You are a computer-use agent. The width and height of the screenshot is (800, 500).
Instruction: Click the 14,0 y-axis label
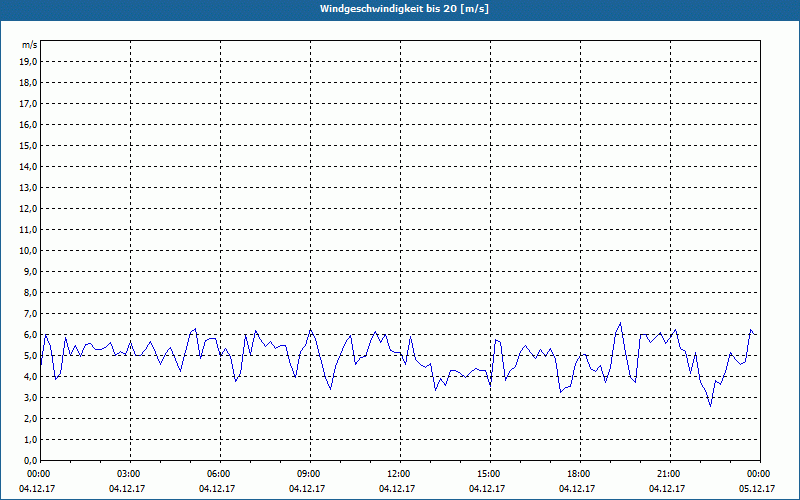(x=28, y=166)
